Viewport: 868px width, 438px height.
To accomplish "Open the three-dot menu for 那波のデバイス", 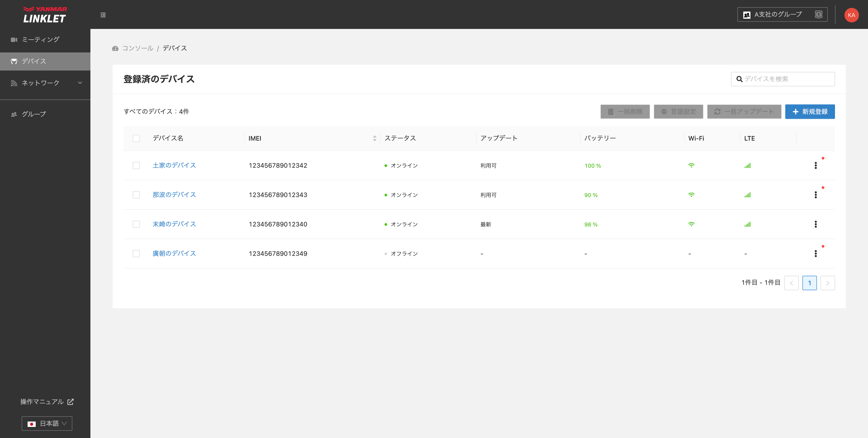I will [815, 195].
